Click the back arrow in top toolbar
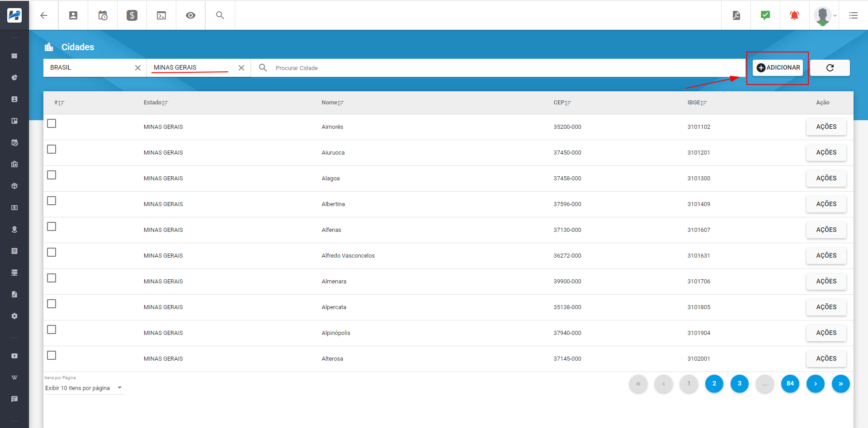 click(44, 15)
